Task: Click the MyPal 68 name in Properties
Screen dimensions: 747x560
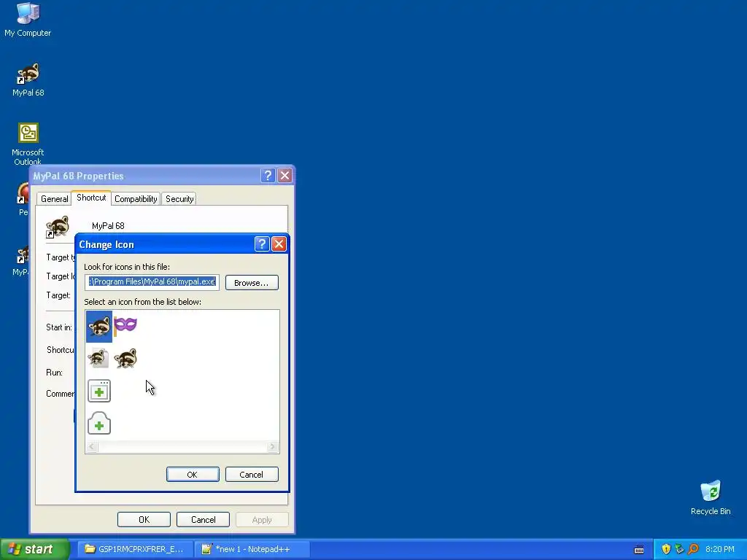Action: tap(108, 226)
